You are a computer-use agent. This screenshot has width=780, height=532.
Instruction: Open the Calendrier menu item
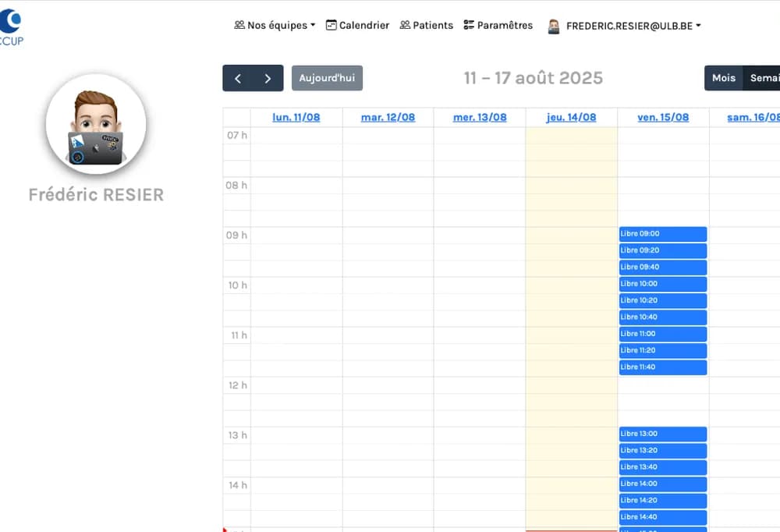pyautogui.click(x=357, y=26)
